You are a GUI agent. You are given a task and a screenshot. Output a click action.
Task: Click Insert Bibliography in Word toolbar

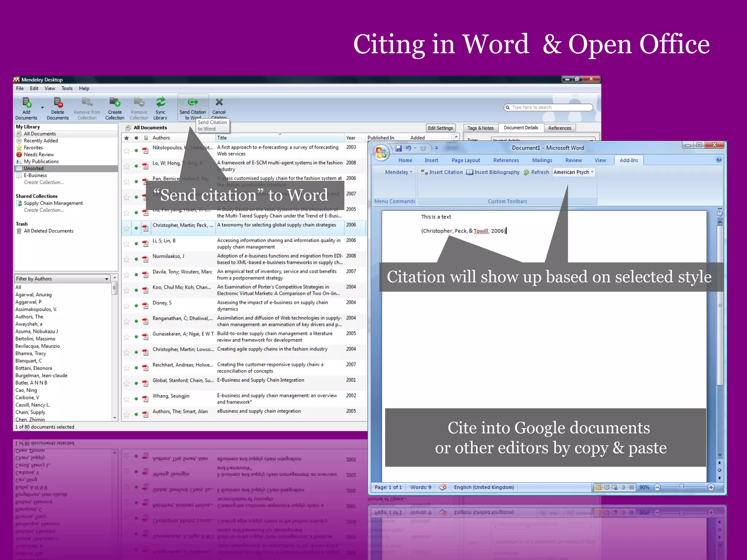pos(493,172)
